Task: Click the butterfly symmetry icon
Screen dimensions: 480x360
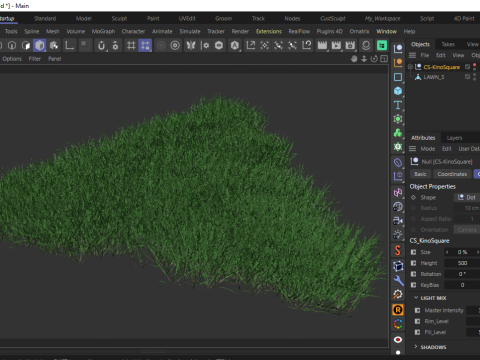Action: click(191, 45)
